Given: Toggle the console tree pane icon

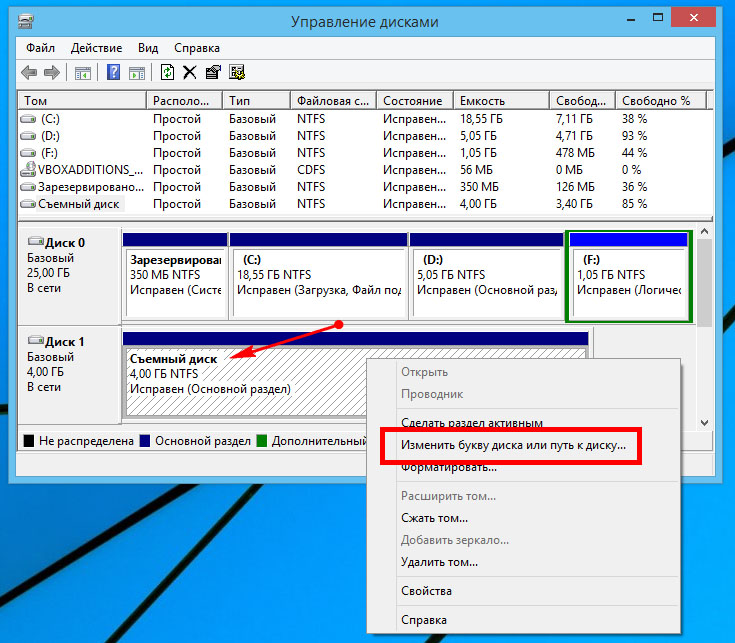Looking at the screenshot, I should pos(83,73).
